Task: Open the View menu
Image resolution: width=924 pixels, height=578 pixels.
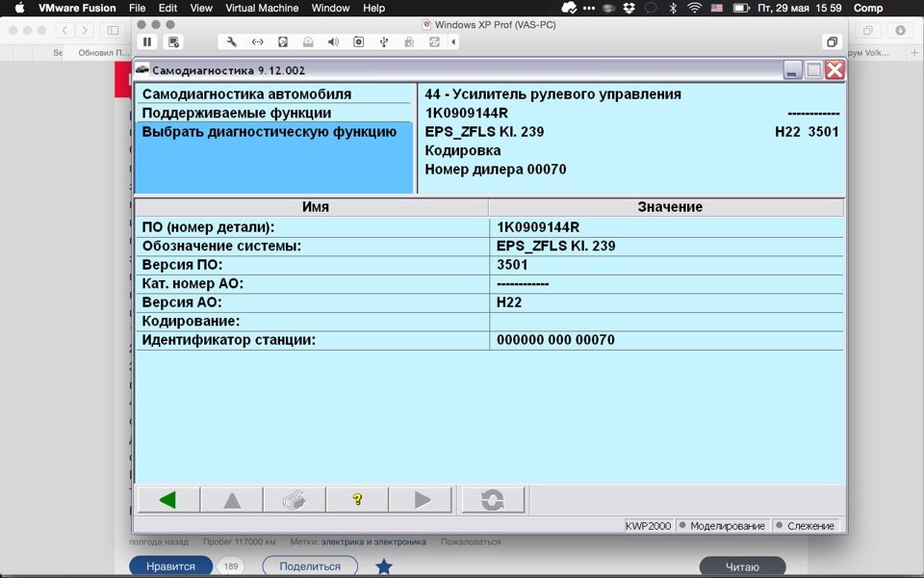Action: (x=201, y=9)
